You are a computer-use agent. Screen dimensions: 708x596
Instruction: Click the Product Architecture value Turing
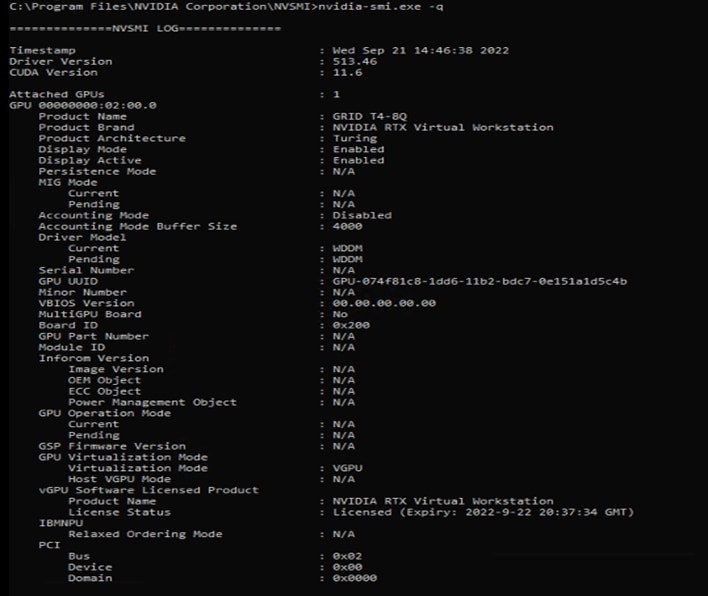[355, 139]
